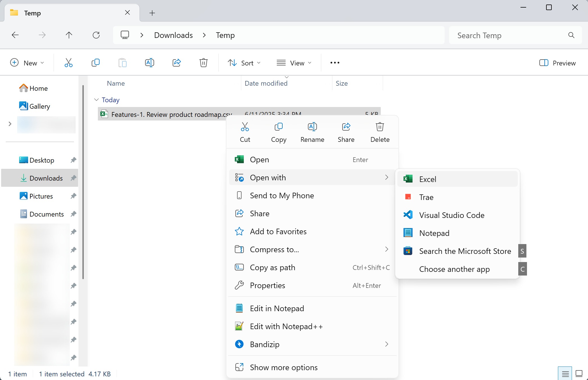588x380 pixels.
Task: Open the file with Excel
Action: pyautogui.click(x=458, y=179)
